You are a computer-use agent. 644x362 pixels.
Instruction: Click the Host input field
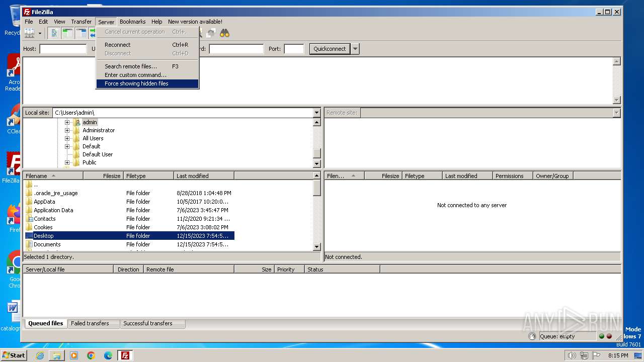tap(63, 49)
